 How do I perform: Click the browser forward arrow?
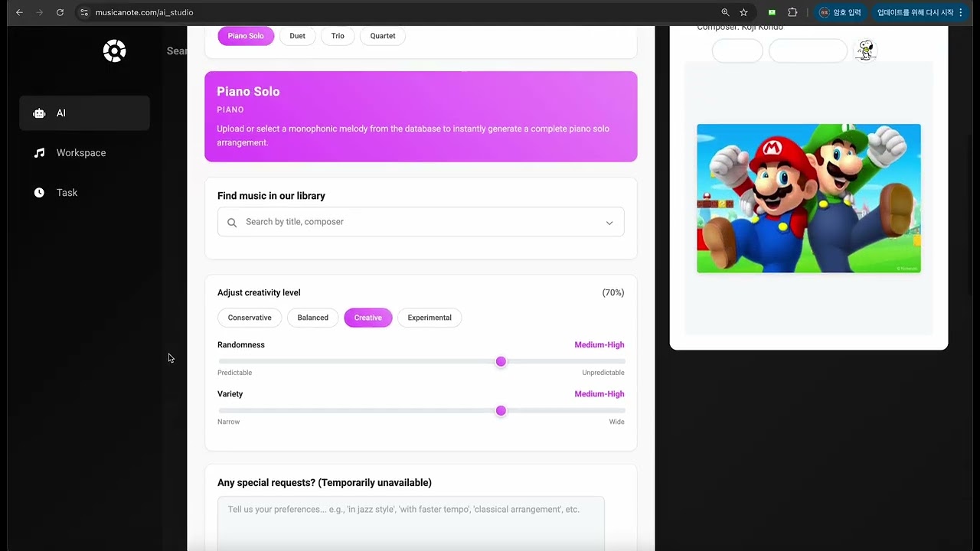point(40,12)
